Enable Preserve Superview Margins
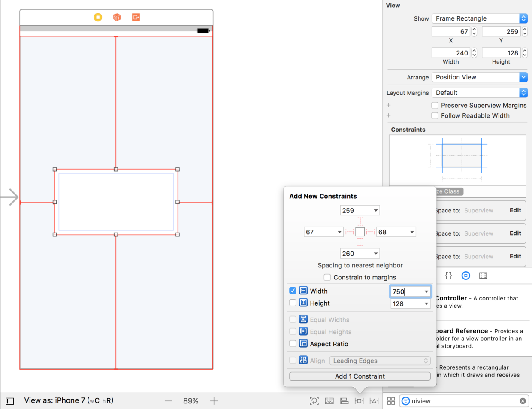This screenshot has height=409, width=532. pyautogui.click(x=435, y=105)
